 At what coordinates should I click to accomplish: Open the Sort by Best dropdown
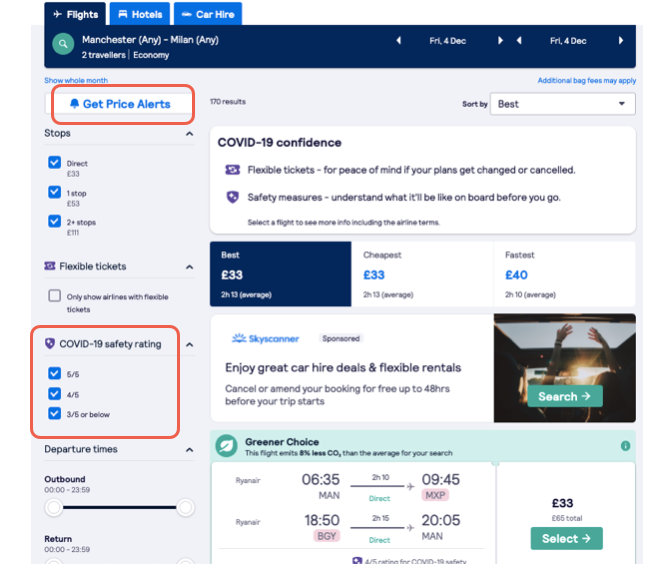point(562,104)
